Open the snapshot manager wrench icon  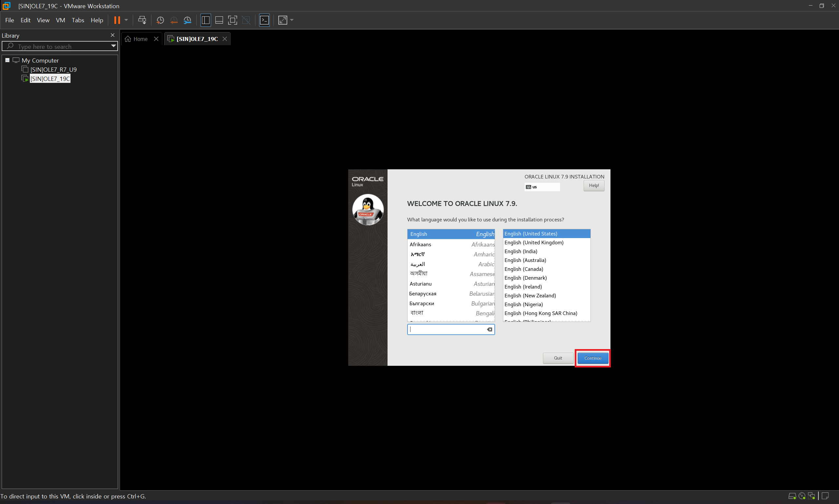187,20
